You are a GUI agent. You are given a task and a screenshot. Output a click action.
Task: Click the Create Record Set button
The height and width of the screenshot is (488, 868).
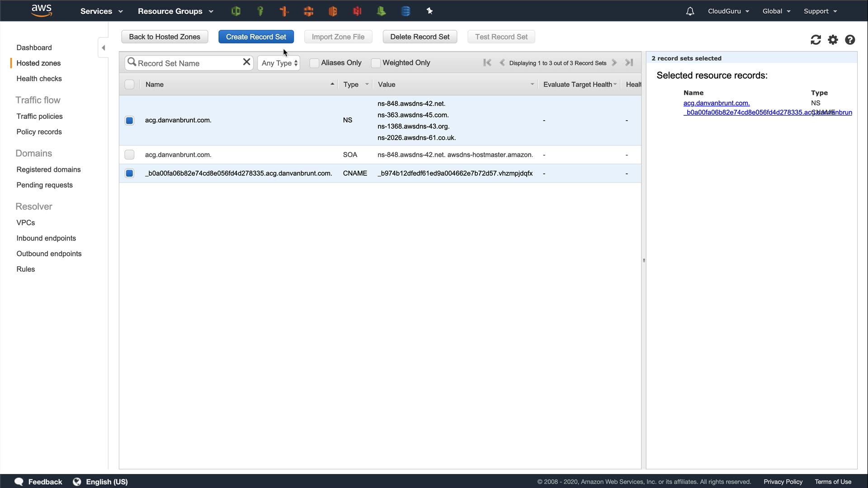coord(256,37)
